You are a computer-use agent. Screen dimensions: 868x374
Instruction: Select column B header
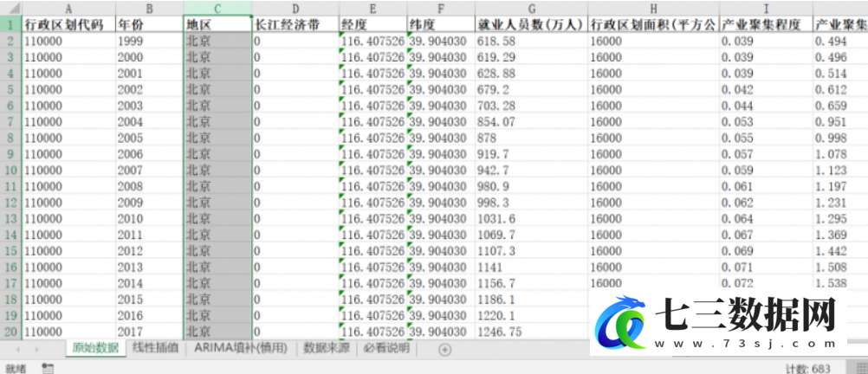pyautogui.click(x=150, y=9)
